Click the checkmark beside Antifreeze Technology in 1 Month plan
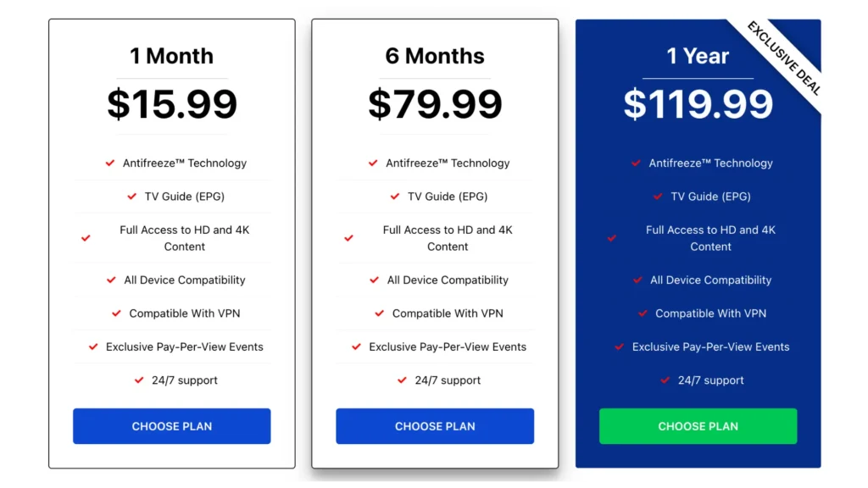This screenshot has height=488, width=868. pos(110,163)
